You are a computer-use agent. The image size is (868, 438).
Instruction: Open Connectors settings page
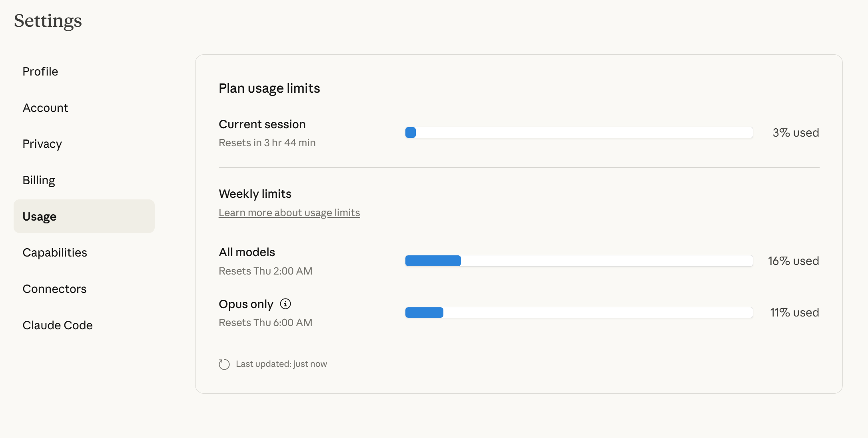click(x=54, y=289)
